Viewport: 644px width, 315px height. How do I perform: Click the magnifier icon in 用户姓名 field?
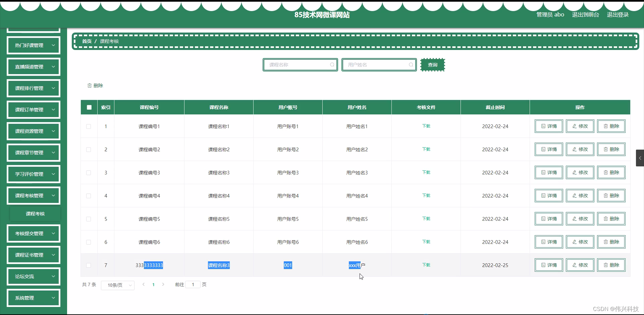point(411,65)
